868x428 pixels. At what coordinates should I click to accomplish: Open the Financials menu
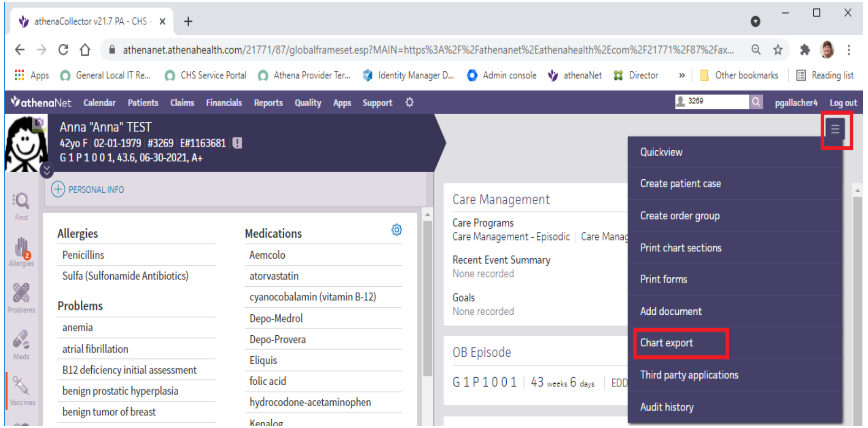click(224, 103)
